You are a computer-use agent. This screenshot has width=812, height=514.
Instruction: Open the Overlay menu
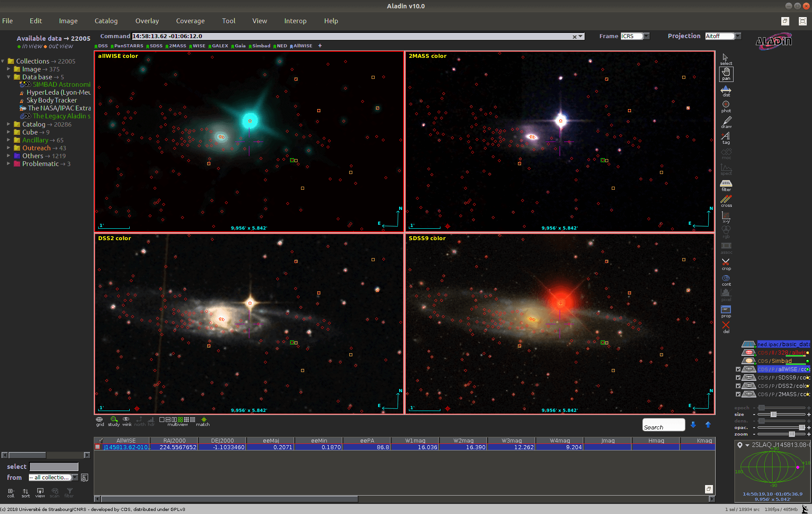click(x=147, y=21)
